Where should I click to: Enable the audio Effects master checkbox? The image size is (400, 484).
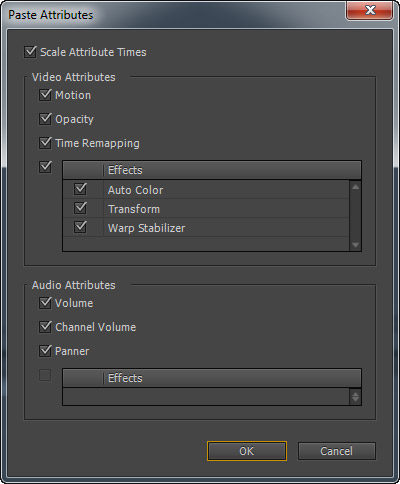click(45, 375)
